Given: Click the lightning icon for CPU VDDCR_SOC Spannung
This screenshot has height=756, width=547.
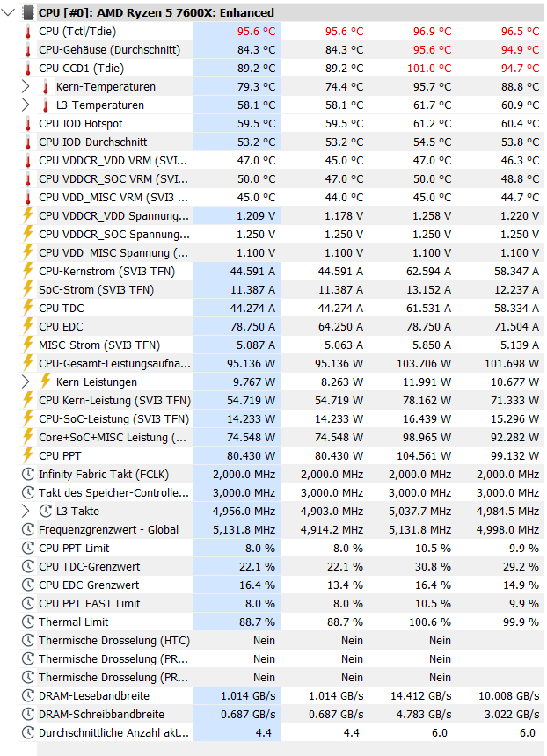Looking at the screenshot, I should pos(28,234).
